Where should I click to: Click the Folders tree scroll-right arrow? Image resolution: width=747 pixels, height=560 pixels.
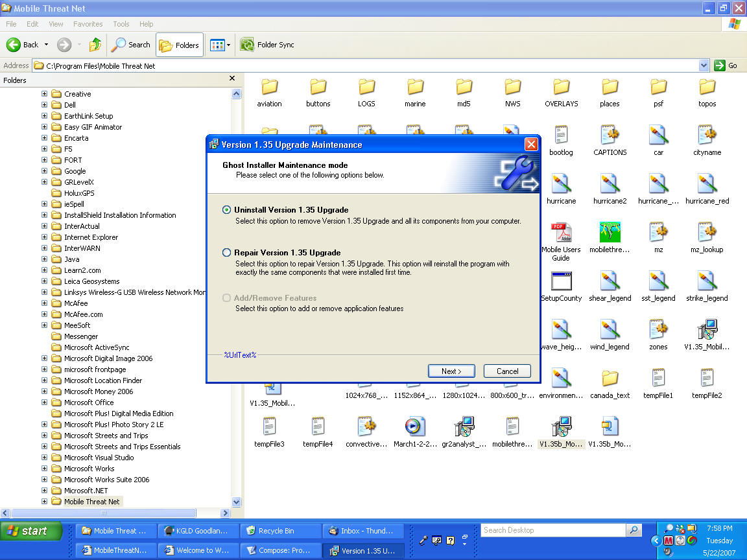tap(226, 513)
